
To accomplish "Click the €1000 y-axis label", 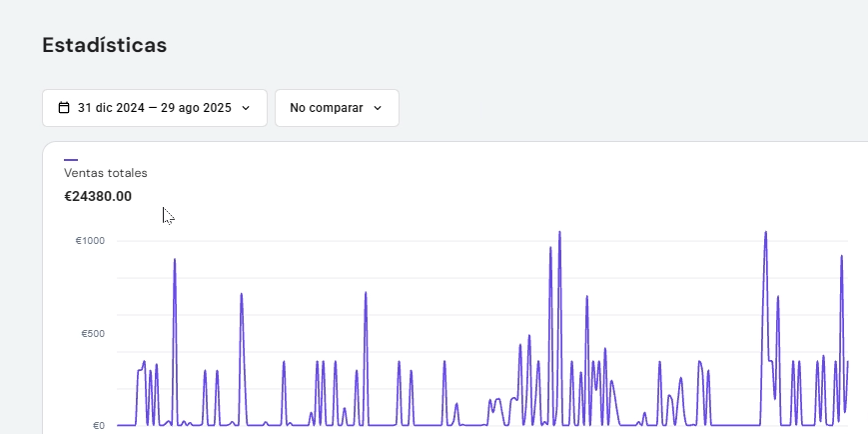I will pyautogui.click(x=90, y=241).
